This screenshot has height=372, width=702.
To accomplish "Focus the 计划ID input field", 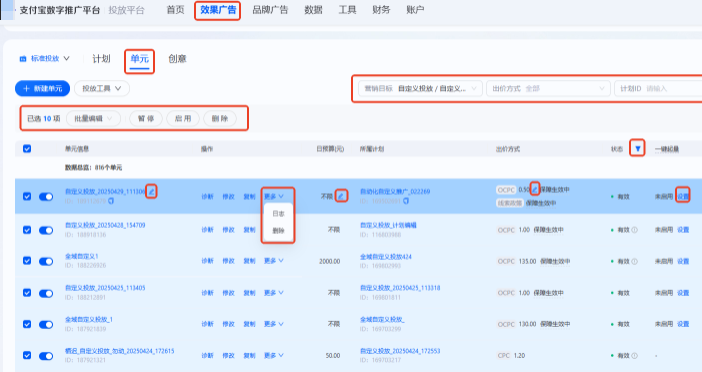I will click(x=658, y=89).
